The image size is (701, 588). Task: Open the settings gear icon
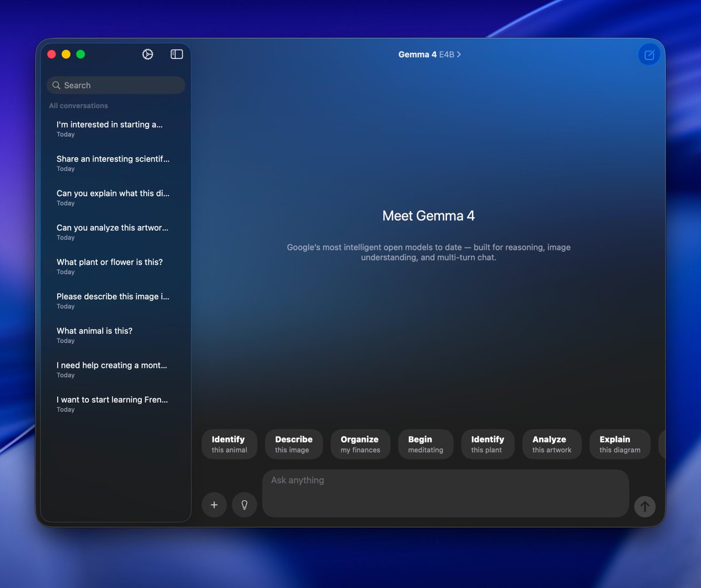(x=148, y=54)
